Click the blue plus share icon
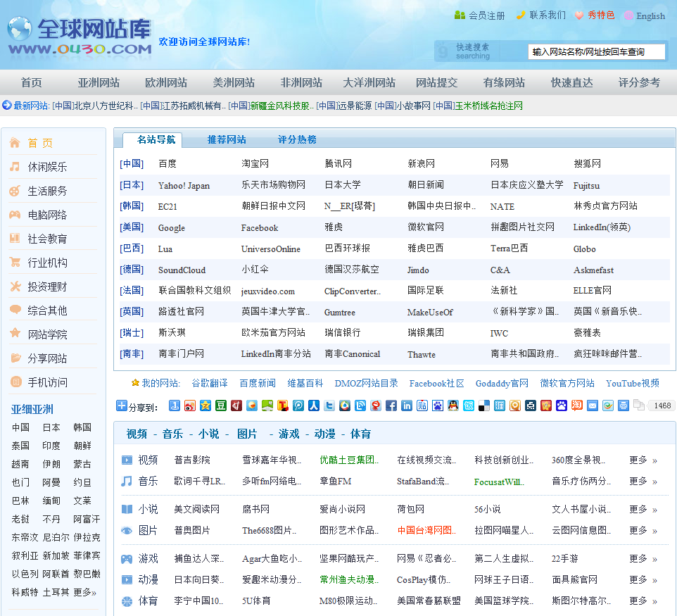Image resolution: width=677 pixels, height=616 pixels. (121, 406)
